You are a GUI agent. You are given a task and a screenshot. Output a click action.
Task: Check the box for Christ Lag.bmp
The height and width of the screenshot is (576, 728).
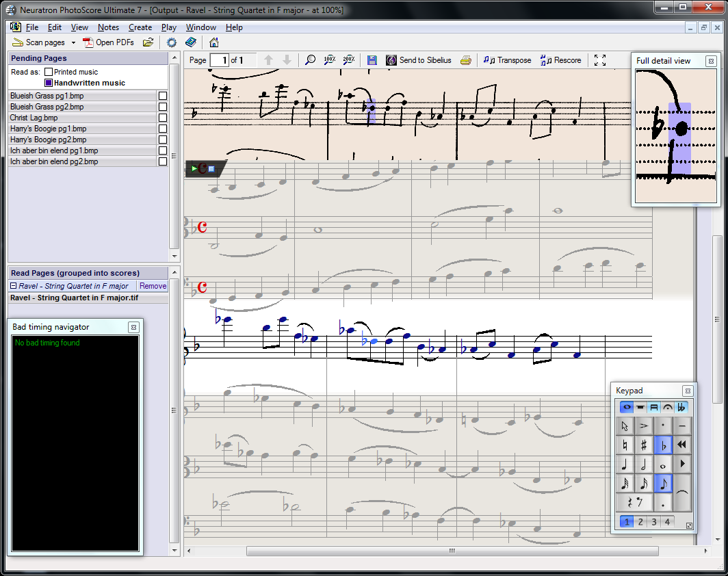(x=163, y=118)
